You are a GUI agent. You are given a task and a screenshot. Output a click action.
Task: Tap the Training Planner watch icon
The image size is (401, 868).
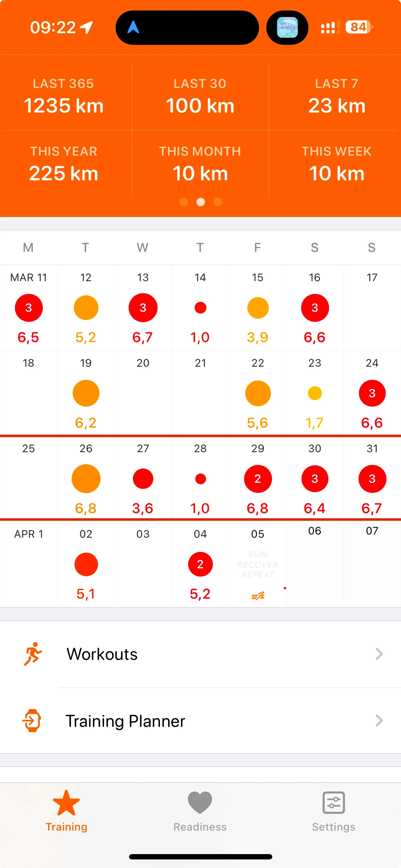[32, 720]
